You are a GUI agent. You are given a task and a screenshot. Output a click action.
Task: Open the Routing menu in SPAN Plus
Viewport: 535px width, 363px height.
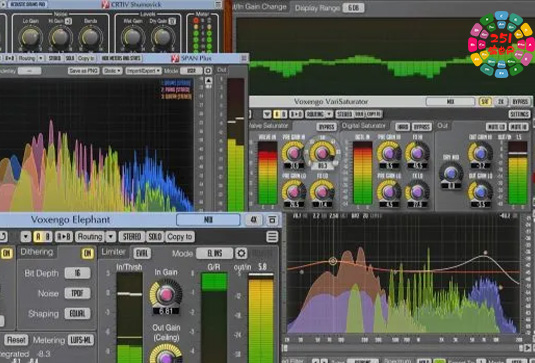coord(27,58)
